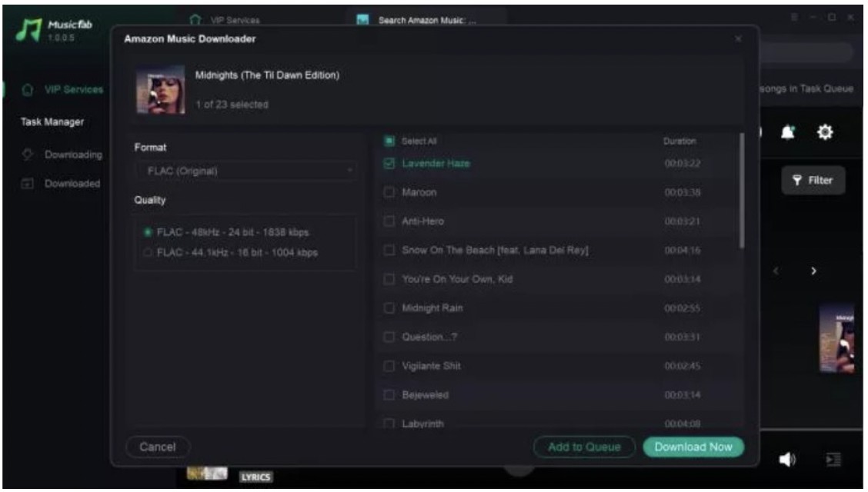868x492 pixels.
Task: Check the You're On Your Own, Kid checkbox
Action: click(389, 278)
